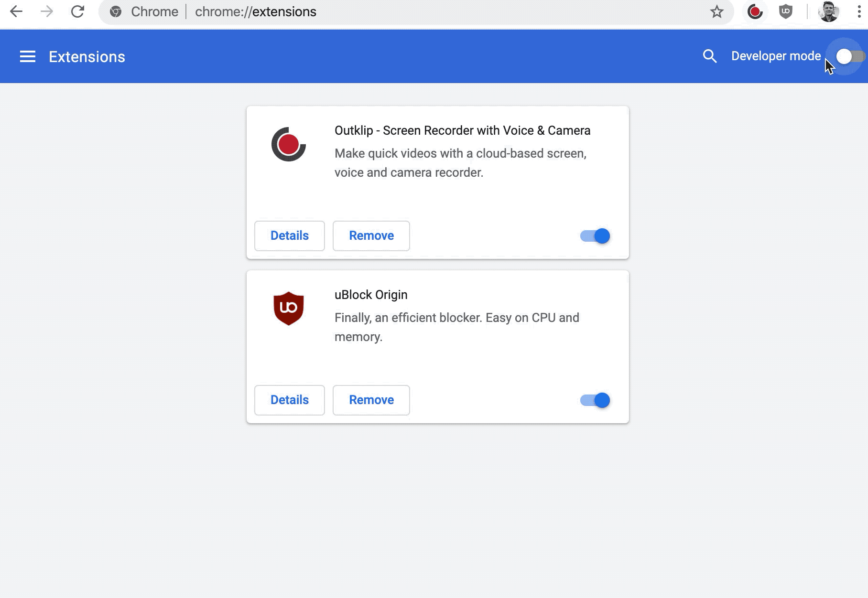Toggle Developer mode on
868x598 pixels.
click(x=850, y=56)
